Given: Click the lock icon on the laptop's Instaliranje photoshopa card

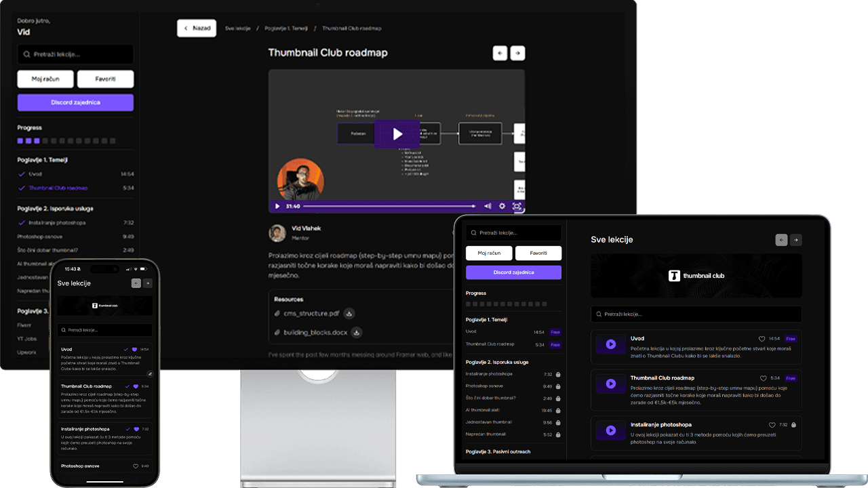Looking at the screenshot, I should point(793,425).
